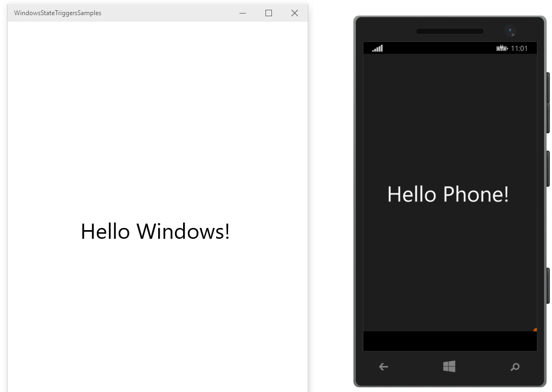Screen dimensions: 552x392
Task: Minimize the WindowsStateTriggersSamples window
Action: pyautogui.click(x=243, y=14)
